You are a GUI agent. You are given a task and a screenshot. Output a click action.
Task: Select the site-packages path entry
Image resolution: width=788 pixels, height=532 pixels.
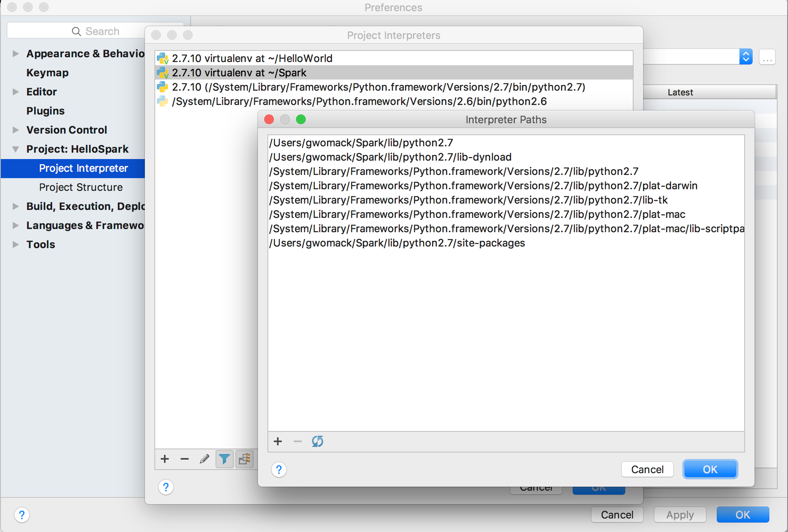tap(397, 243)
